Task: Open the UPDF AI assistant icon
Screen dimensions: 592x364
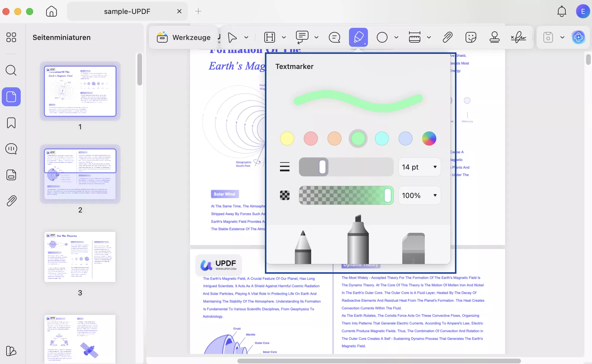Action: (x=578, y=37)
